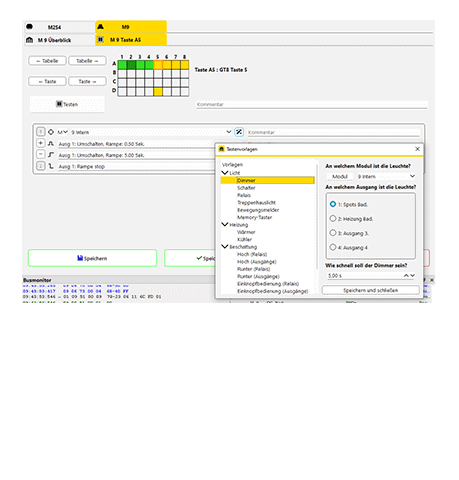Open the M 9 Überblick tab

(60, 40)
